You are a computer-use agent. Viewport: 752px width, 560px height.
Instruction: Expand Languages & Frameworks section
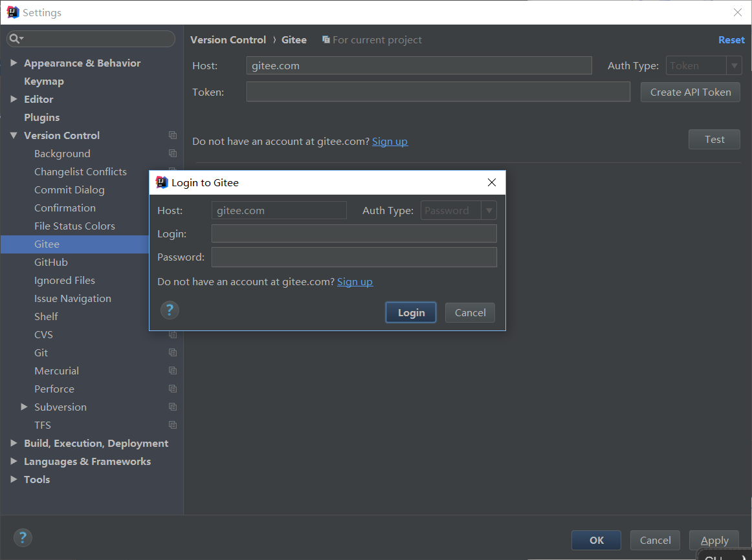coord(14,461)
